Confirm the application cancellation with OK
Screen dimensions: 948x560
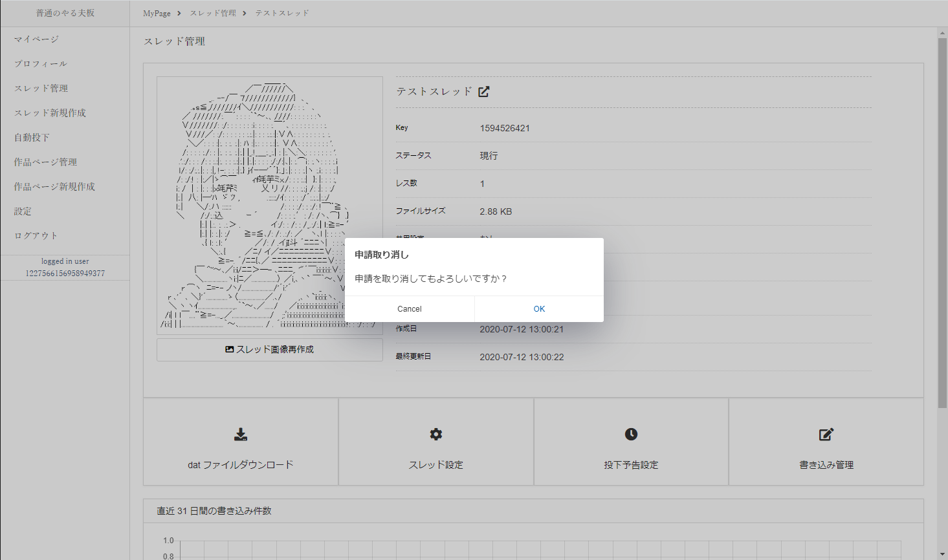[539, 308]
